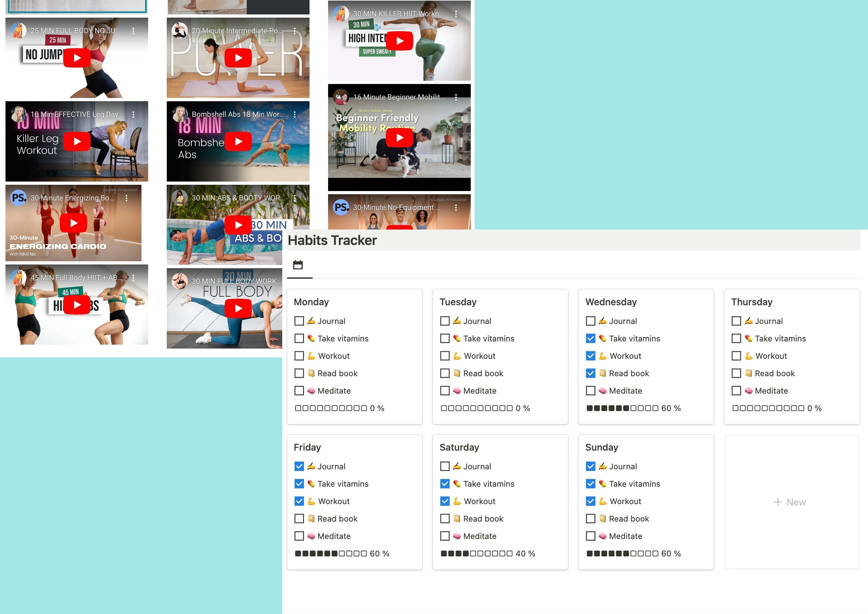Check the Meditate checkbox under Sunday
This screenshot has height=614, width=868.
[591, 536]
